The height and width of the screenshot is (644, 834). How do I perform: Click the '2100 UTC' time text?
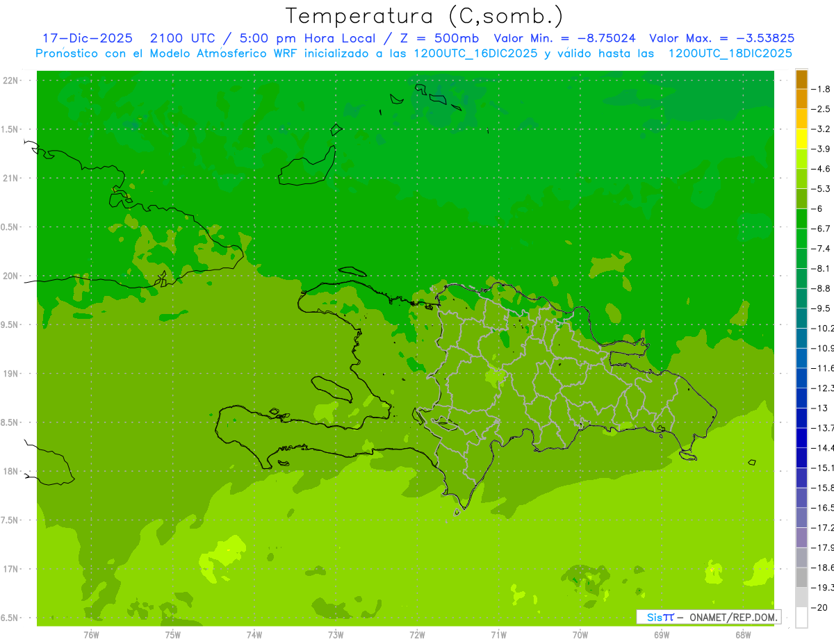pos(183,38)
